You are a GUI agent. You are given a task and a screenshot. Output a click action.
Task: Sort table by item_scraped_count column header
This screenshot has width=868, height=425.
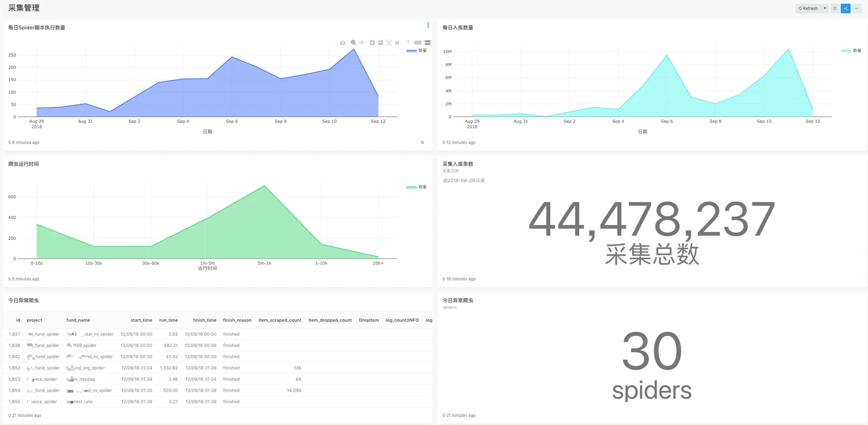[x=280, y=320]
